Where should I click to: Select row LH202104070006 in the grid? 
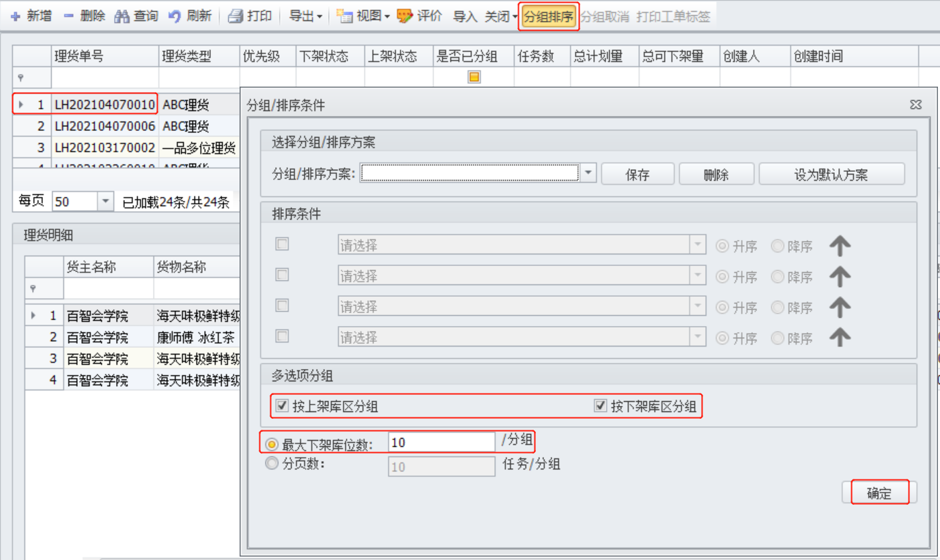coord(104,126)
